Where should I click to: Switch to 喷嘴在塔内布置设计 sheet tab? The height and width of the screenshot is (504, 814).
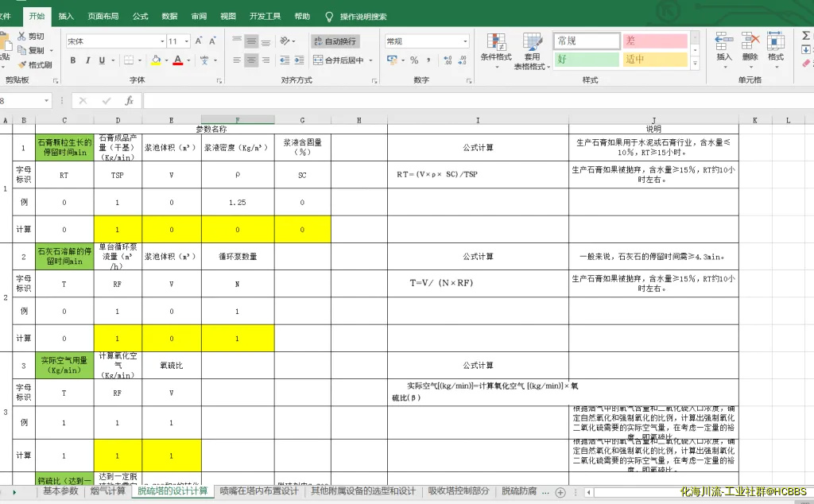(259, 491)
